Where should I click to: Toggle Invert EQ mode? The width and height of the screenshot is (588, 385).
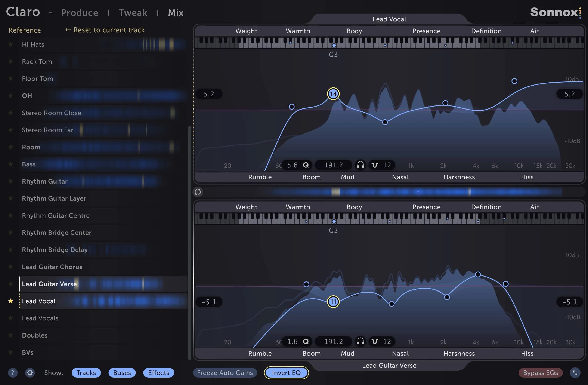pyautogui.click(x=286, y=373)
